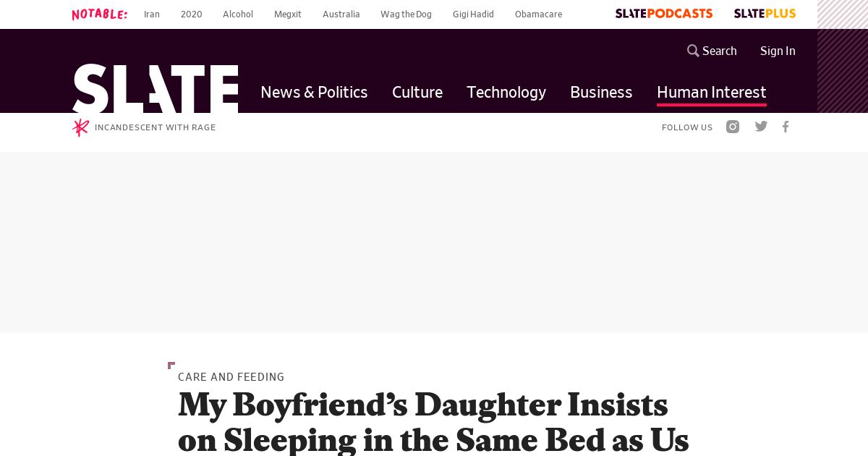
Task: Open Slate Plus logo link
Action: [x=765, y=14]
